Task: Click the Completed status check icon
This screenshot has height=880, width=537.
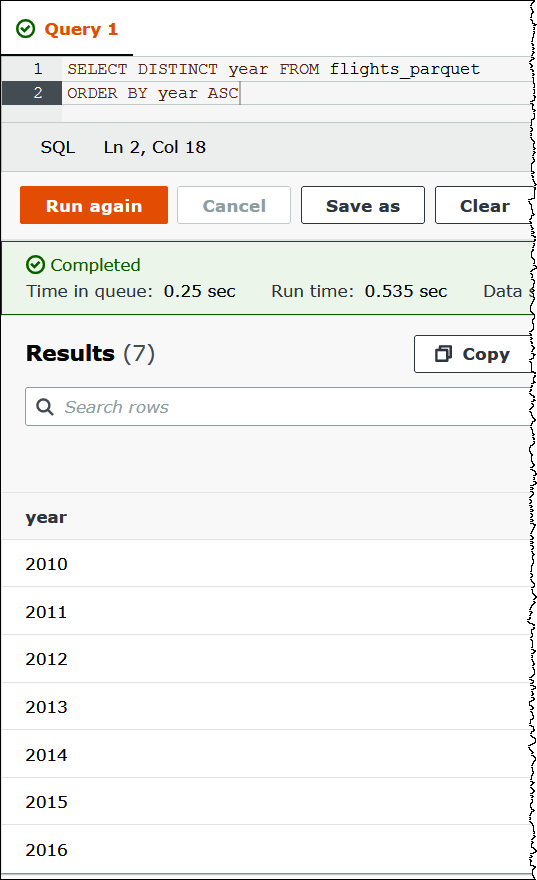Action: pos(35,264)
